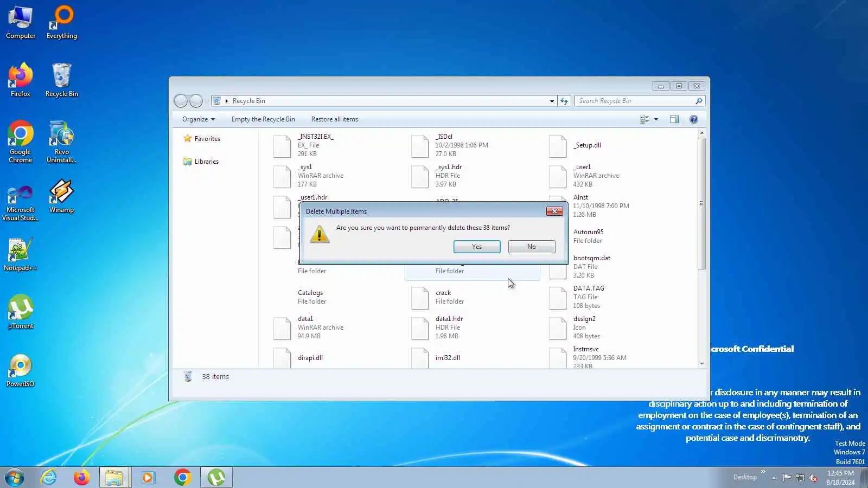Click the taskbar clock showing 12:45 PM

tap(840, 478)
